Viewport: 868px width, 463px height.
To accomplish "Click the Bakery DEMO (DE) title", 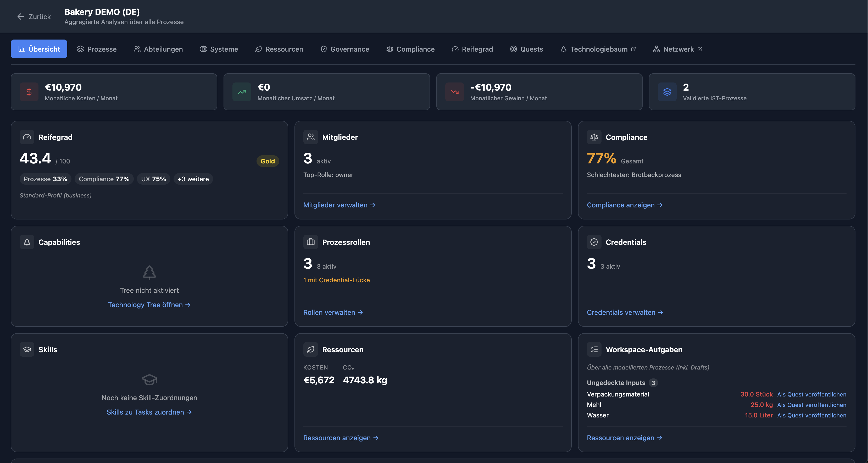I will coord(102,12).
